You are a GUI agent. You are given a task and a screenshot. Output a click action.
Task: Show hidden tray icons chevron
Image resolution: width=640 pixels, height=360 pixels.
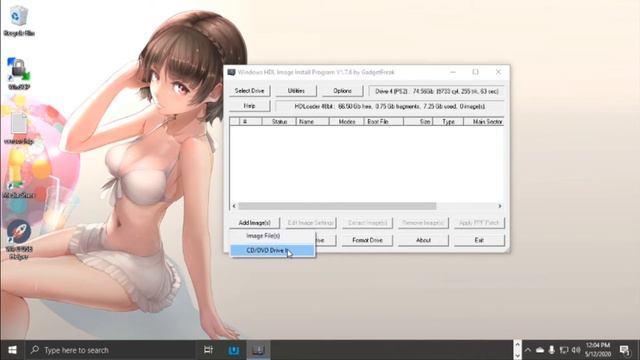528,350
